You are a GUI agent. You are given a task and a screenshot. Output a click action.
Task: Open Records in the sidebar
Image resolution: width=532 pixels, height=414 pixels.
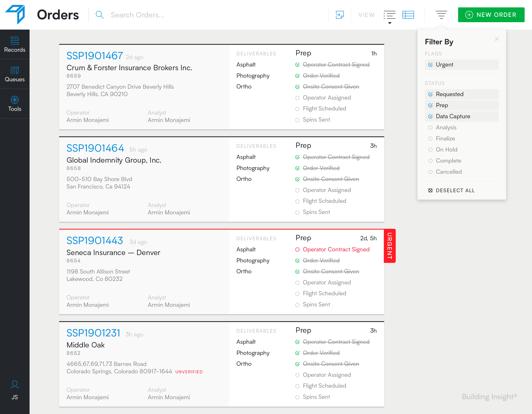pyautogui.click(x=15, y=44)
